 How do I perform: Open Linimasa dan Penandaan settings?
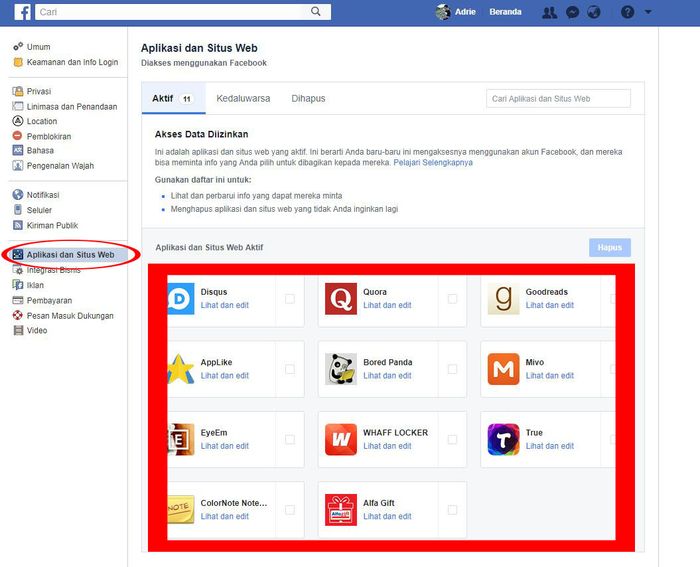tap(72, 106)
